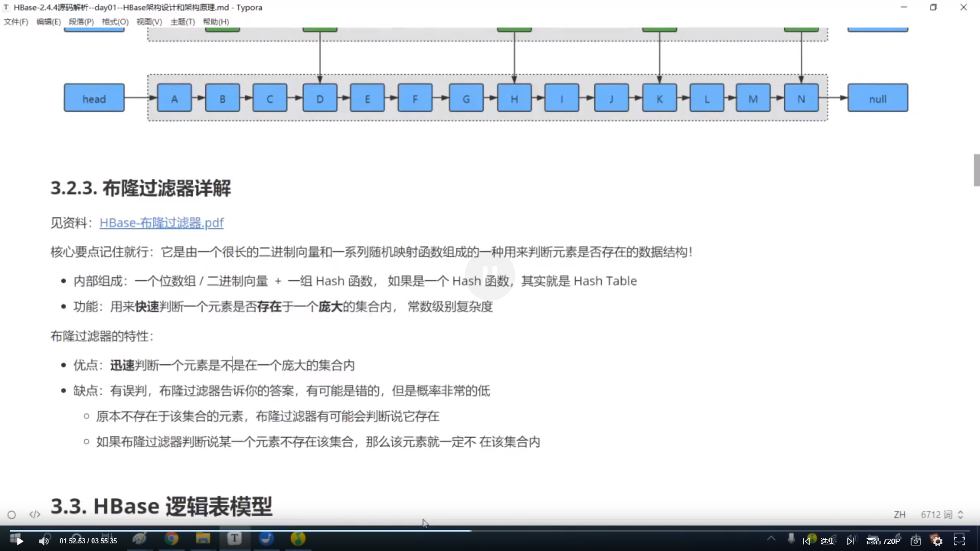Mute the video volume speaker icon
The width and height of the screenshot is (980, 551).
tap(44, 540)
